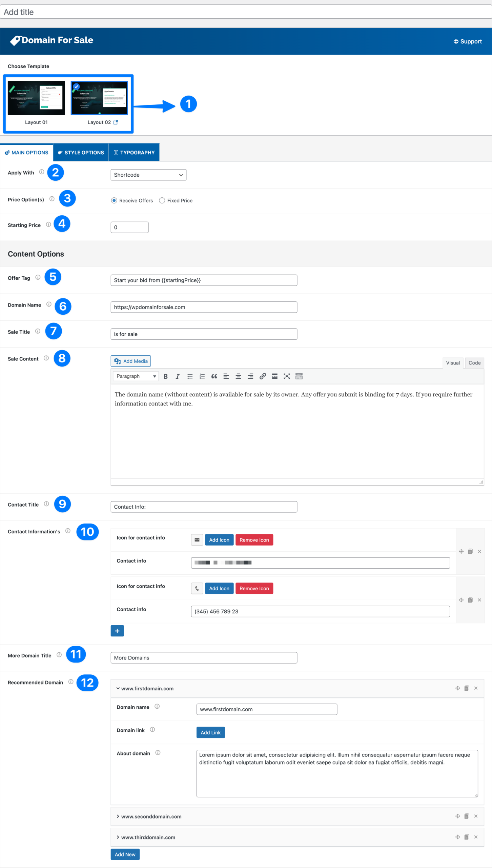Center align the editor text
Viewport: 492px width, 868px height.
click(239, 376)
